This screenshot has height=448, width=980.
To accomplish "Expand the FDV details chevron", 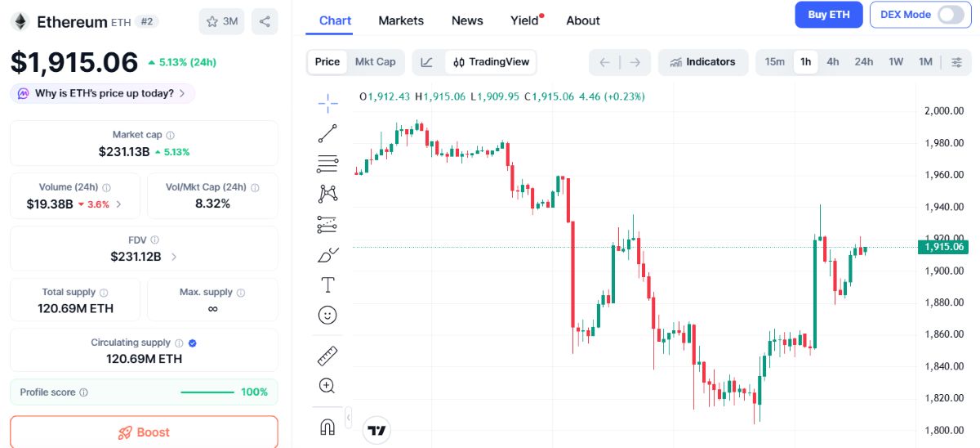I will point(174,257).
